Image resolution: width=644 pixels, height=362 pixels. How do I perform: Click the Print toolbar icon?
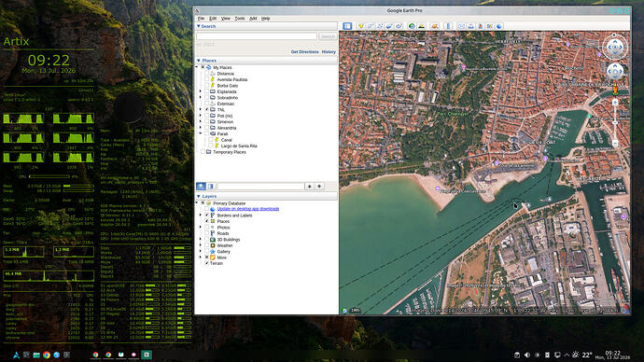[x=471, y=26]
